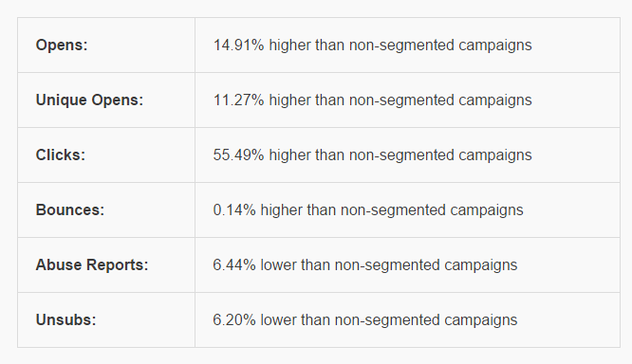The height and width of the screenshot is (364, 632).
Task: Click the Bounces: row label
Action: click(70, 209)
